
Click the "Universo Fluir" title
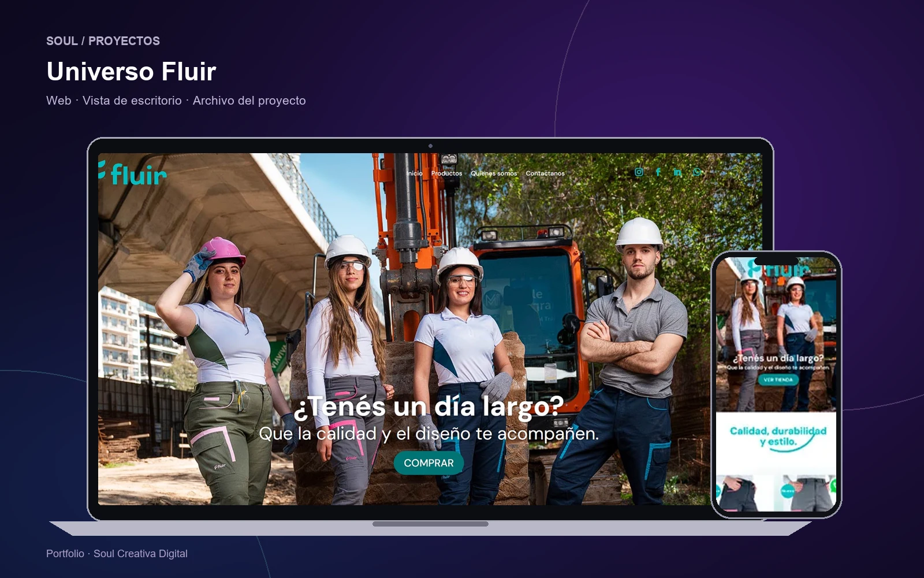tap(131, 72)
